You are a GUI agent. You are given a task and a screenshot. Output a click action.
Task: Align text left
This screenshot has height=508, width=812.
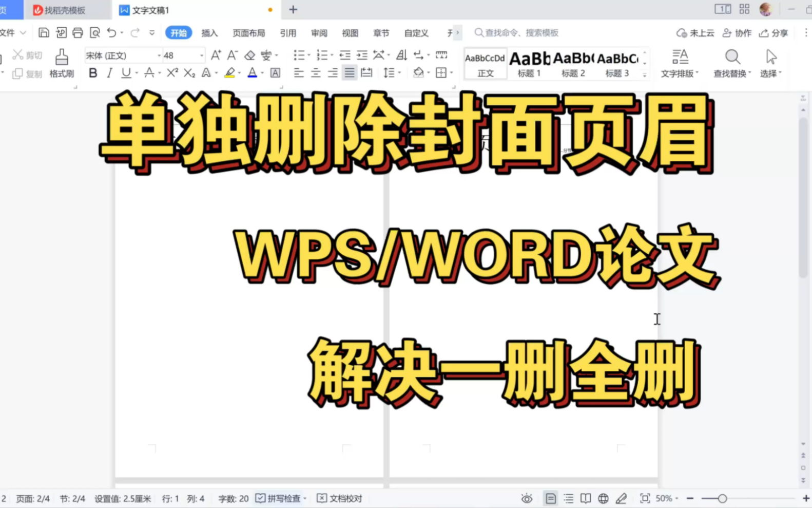click(x=299, y=73)
